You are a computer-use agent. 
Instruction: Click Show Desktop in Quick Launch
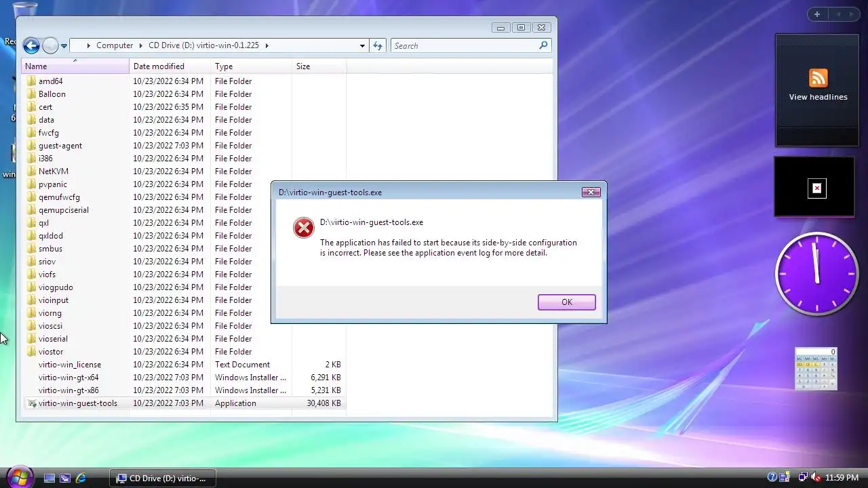pos(50,478)
